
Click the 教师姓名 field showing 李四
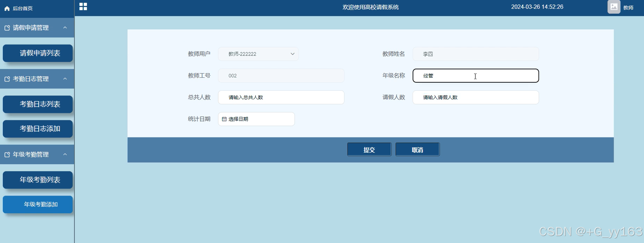coord(476,54)
